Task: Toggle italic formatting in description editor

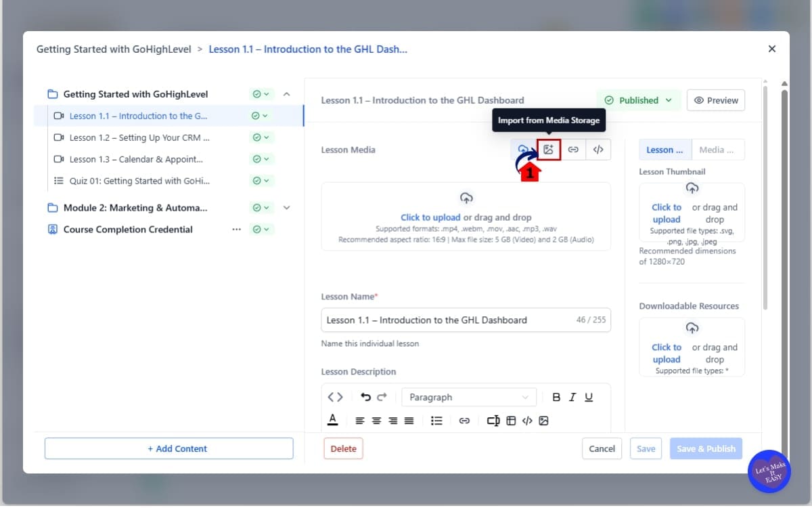Action: (572, 398)
